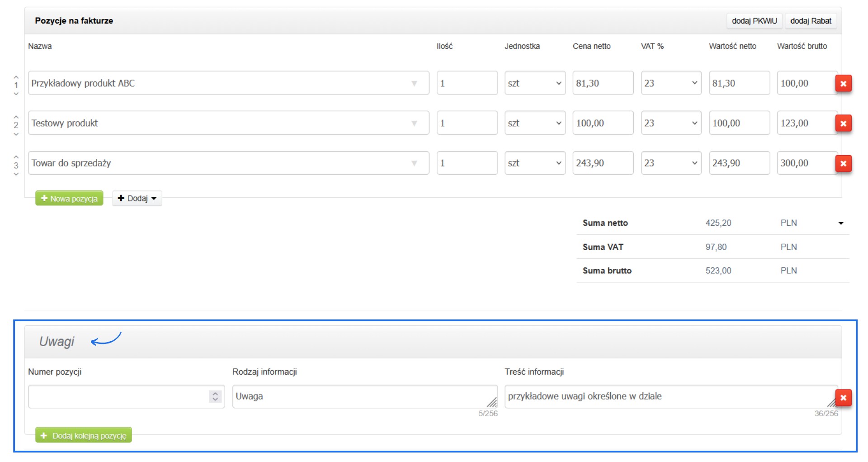Image resolution: width=868 pixels, height=462 pixels.
Task: Delete the Przykładowy produkt ABC row
Action: tap(843, 84)
